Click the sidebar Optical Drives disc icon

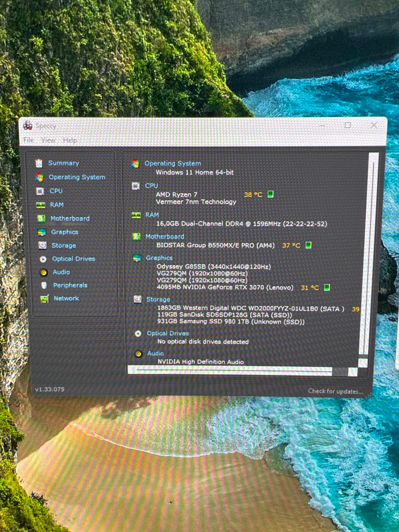[x=43, y=259]
